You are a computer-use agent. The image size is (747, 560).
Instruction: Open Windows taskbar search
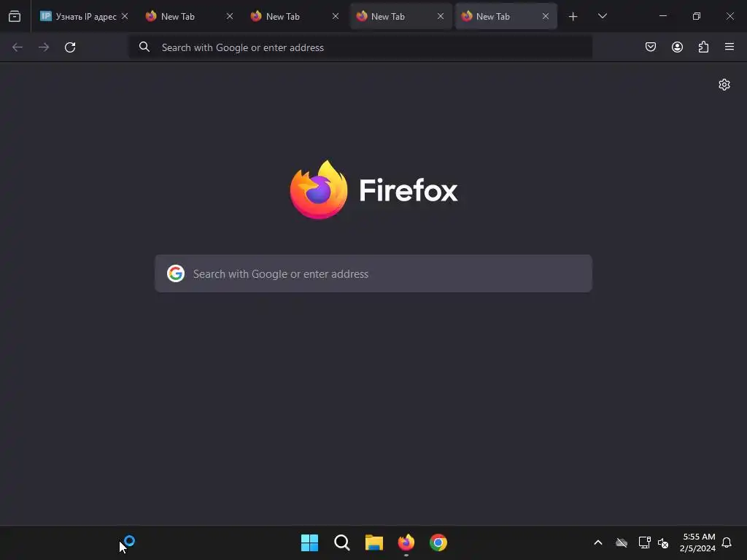coord(342,542)
